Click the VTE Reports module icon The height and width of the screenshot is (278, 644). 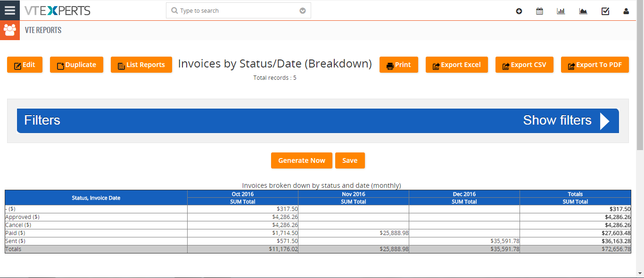coord(10,30)
